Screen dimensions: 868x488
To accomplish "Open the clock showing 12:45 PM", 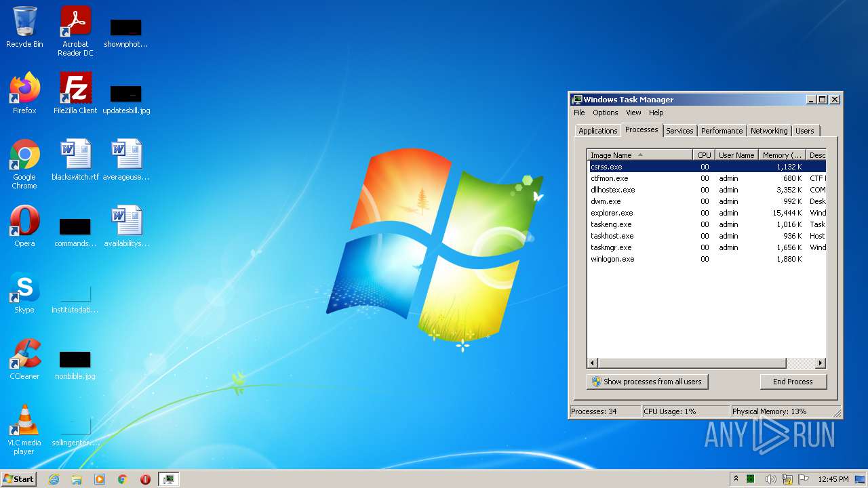I will tap(833, 479).
